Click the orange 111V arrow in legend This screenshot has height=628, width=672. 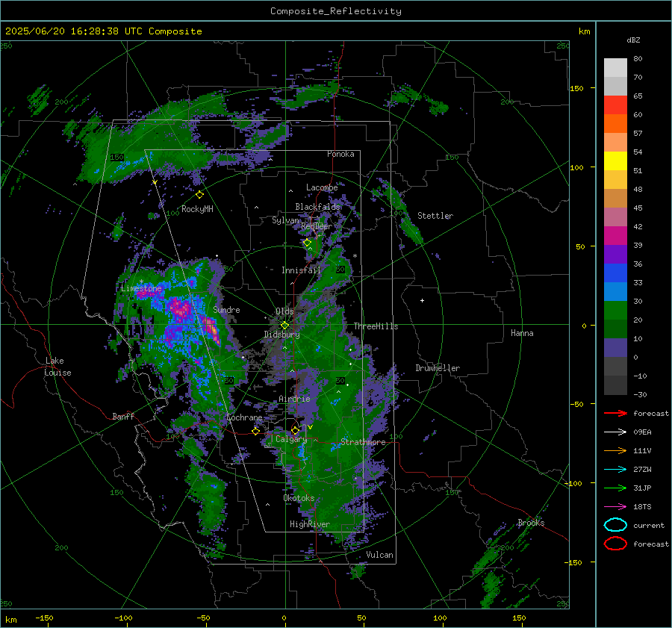pyautogui.click(x=615, y=450)
